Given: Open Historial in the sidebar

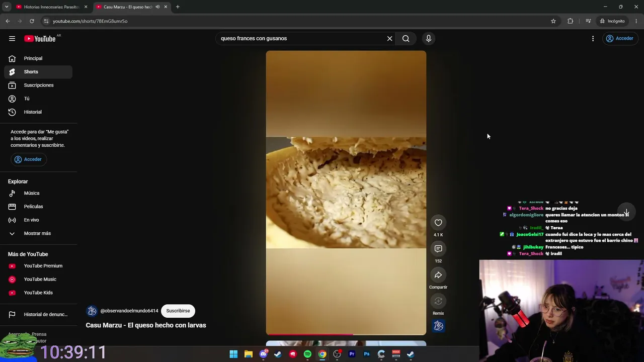Looking at the screenshot, I should [x=38, y=112].
